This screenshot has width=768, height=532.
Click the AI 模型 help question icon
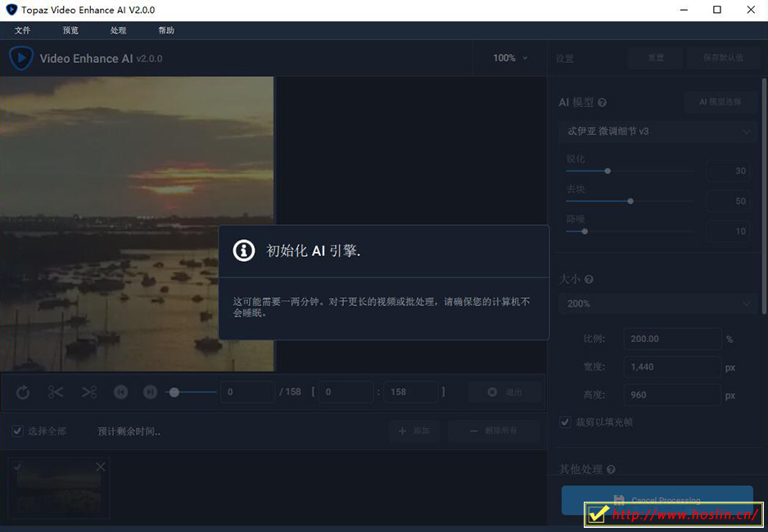coord(602,102)
